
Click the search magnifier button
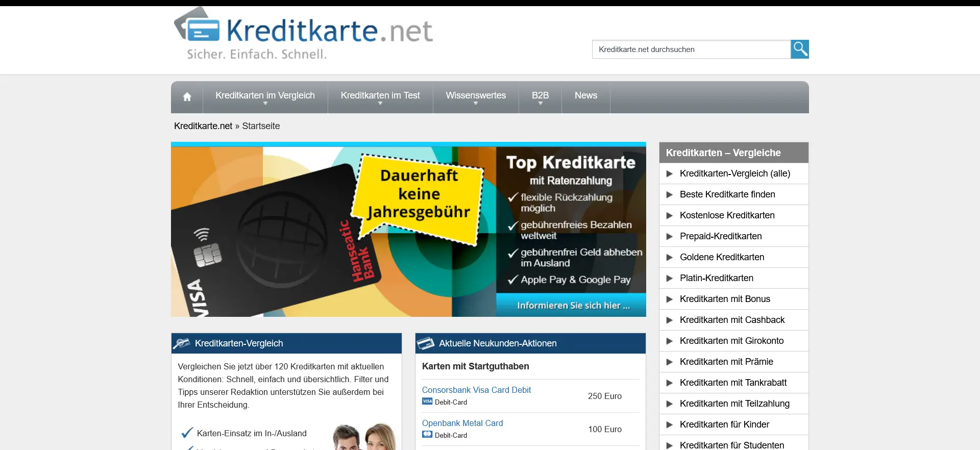point(800,49)
